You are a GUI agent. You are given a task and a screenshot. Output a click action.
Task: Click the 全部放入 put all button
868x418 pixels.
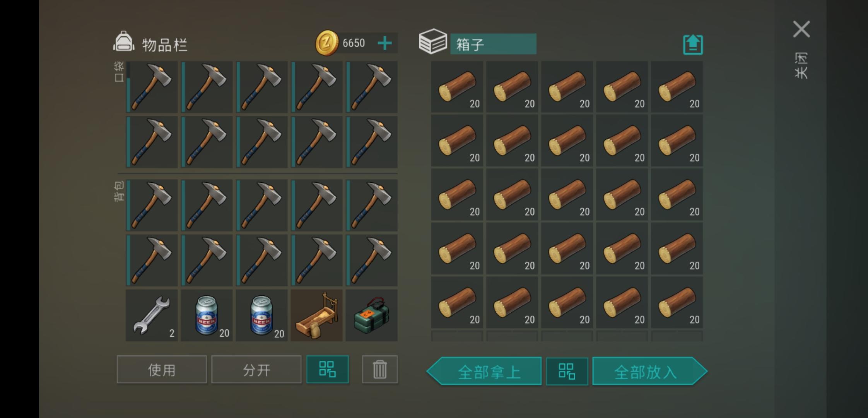(x=650, y=371)
